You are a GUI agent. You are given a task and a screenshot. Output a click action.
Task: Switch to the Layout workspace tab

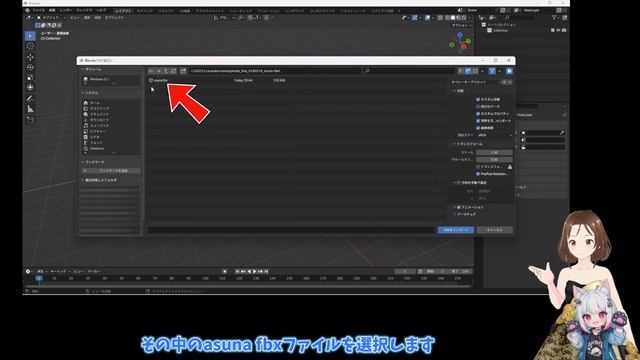tap(123, 11)
